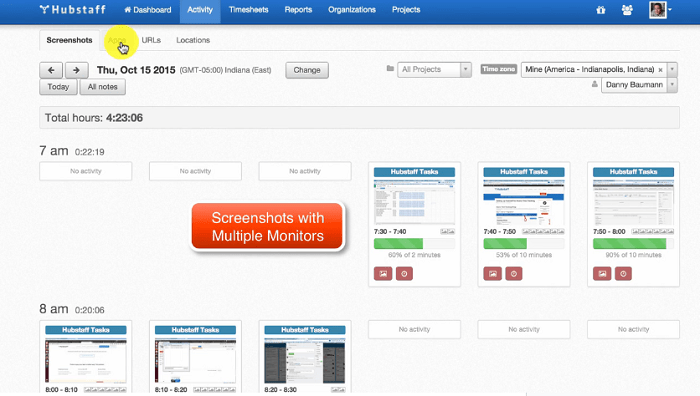The image size is (700, 396).
Task: Open the Organizations menu item
Action: click(x=352, y=10)
